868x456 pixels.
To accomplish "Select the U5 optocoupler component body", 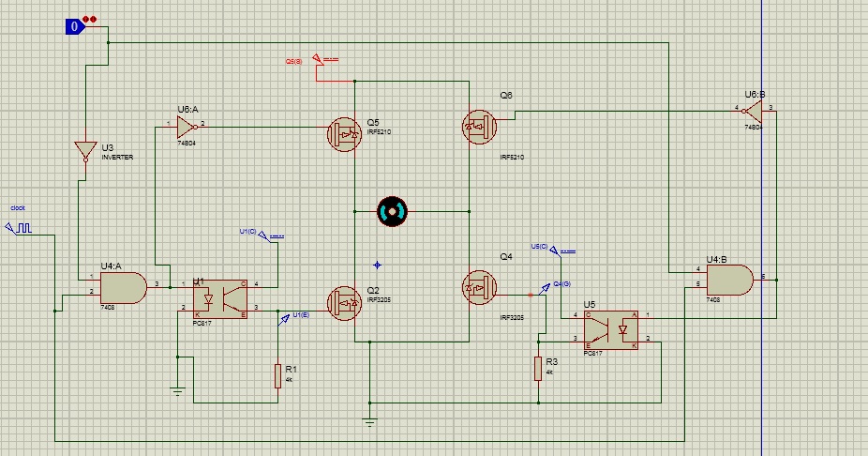I will 611,330.
